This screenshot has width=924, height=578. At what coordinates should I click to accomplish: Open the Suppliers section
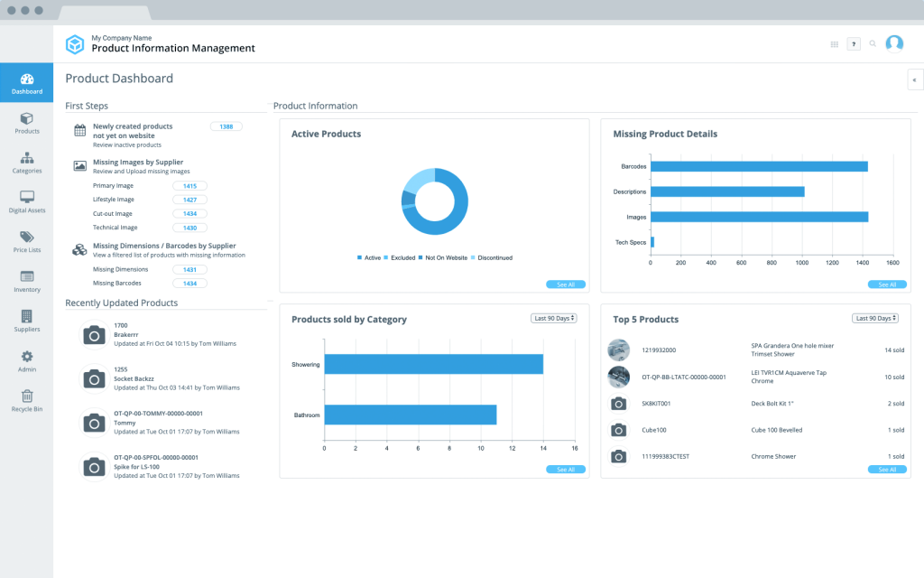(26, 322)
